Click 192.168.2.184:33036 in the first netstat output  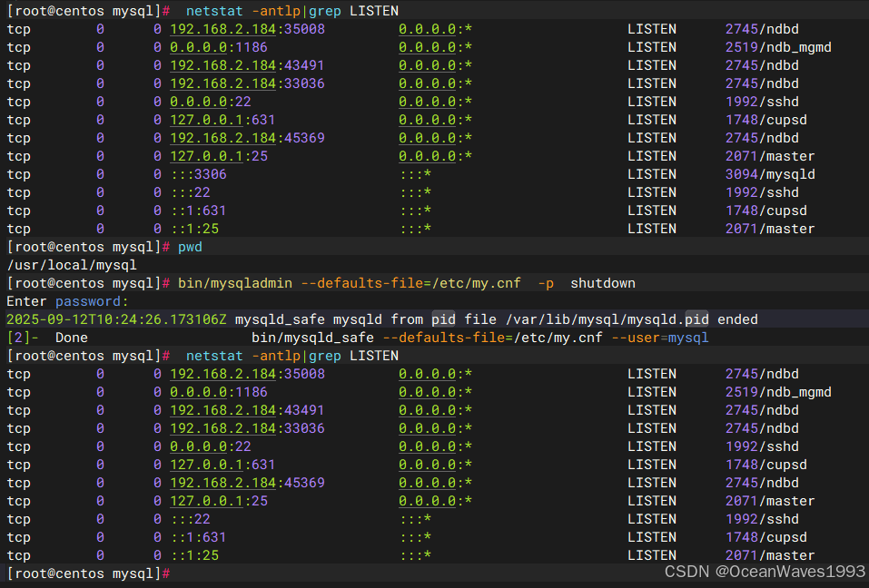pos(247,83)
